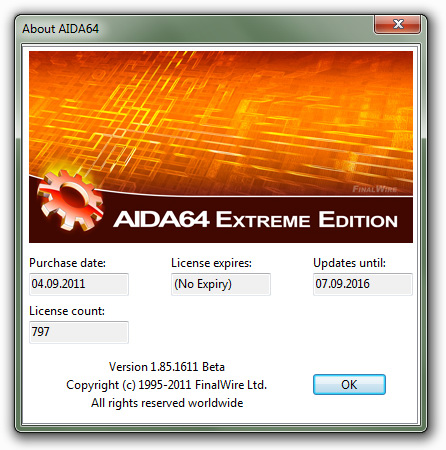Click the Extreme Edition banner text
The image size is (446, 450).
point(307,219)
